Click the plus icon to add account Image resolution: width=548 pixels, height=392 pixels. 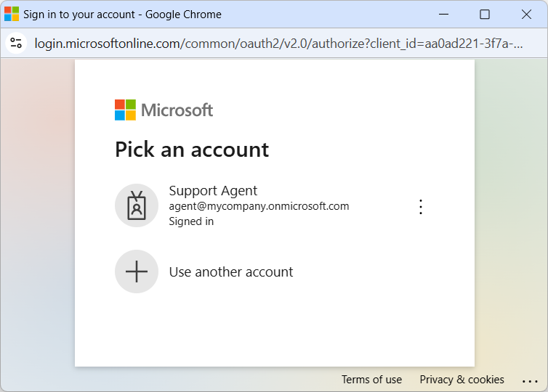[x=137, y=271]
